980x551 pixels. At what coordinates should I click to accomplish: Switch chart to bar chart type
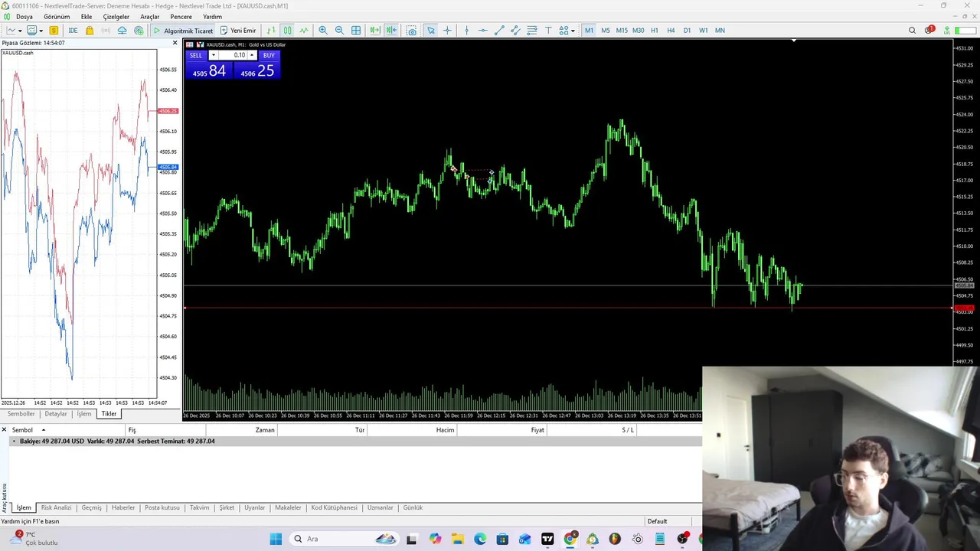click(271, 31)
